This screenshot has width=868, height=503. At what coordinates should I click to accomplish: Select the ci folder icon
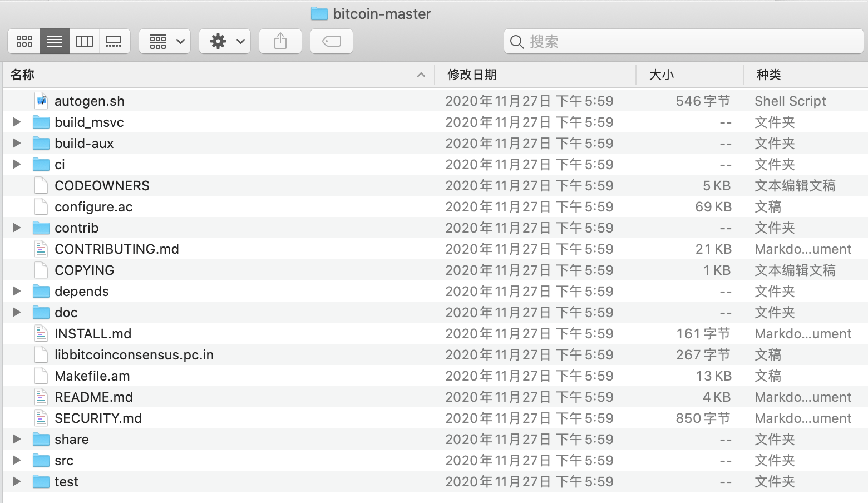click(x=41, y=164)
